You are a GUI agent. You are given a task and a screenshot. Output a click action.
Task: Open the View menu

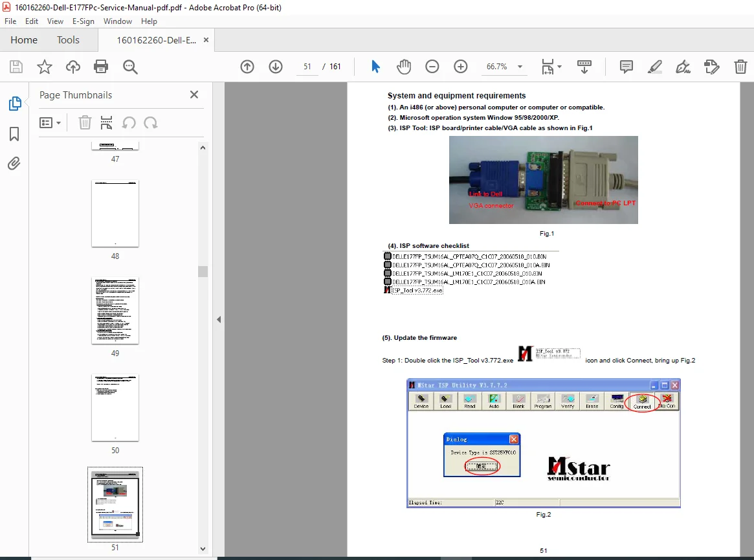55,21
